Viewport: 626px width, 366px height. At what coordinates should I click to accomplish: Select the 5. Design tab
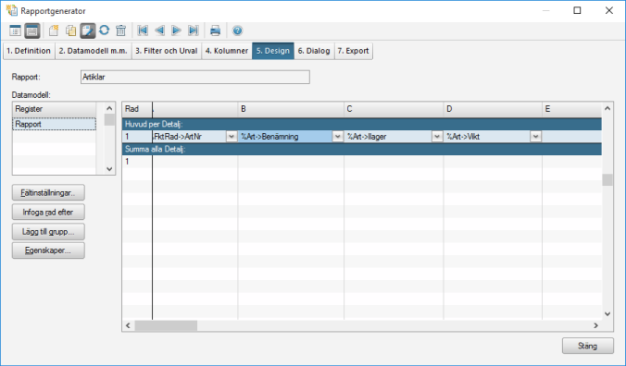coord(273,51)
